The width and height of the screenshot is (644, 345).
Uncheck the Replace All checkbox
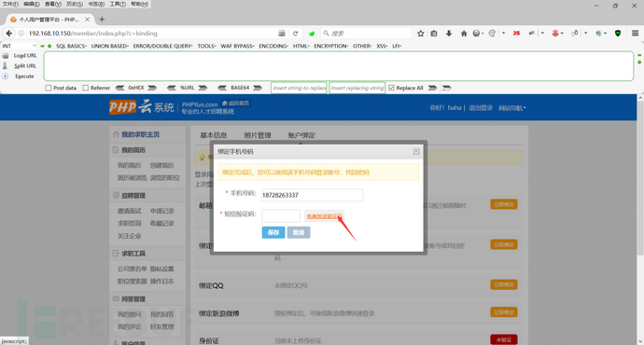pyautogui.click(x=391, y=88)
